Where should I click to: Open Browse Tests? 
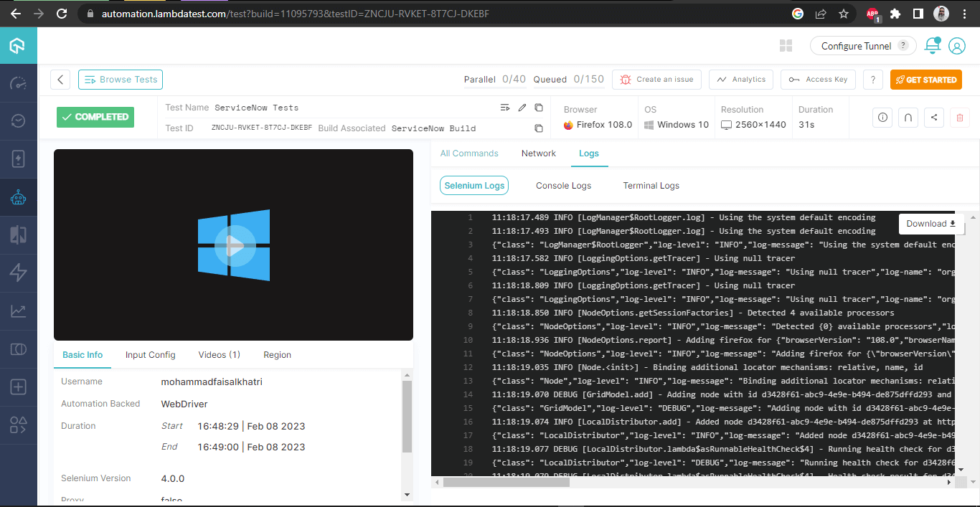pos(120,80)
